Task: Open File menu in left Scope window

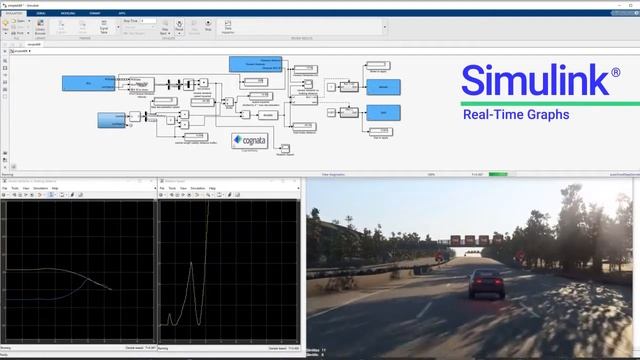Action: 4,188
